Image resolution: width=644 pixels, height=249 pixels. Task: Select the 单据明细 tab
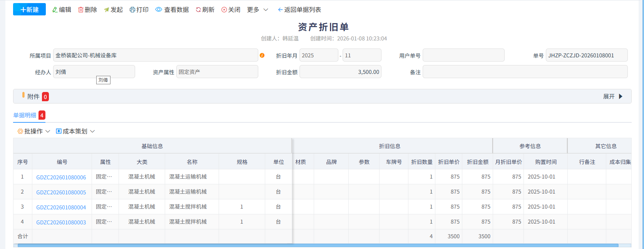pos(25,115)
